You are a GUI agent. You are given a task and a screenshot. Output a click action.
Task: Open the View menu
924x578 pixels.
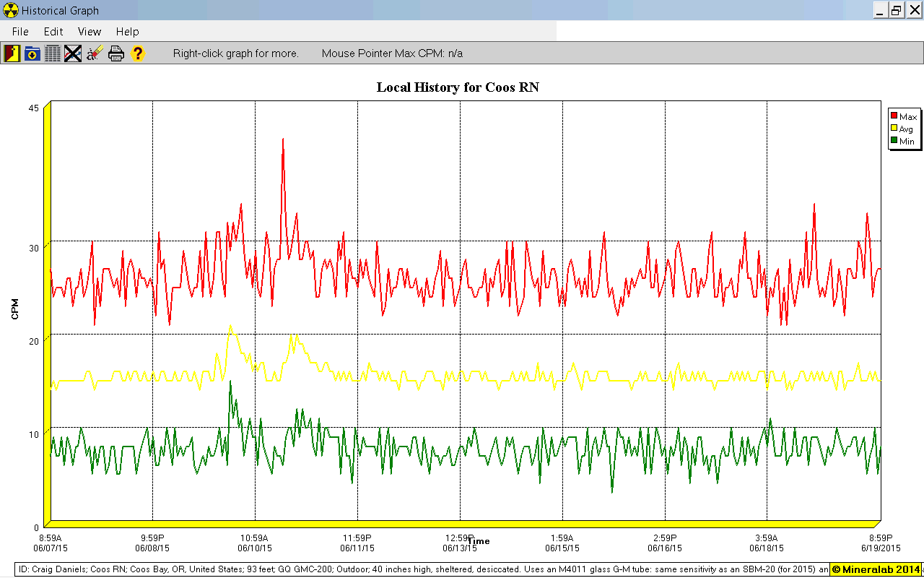point(90,32)
